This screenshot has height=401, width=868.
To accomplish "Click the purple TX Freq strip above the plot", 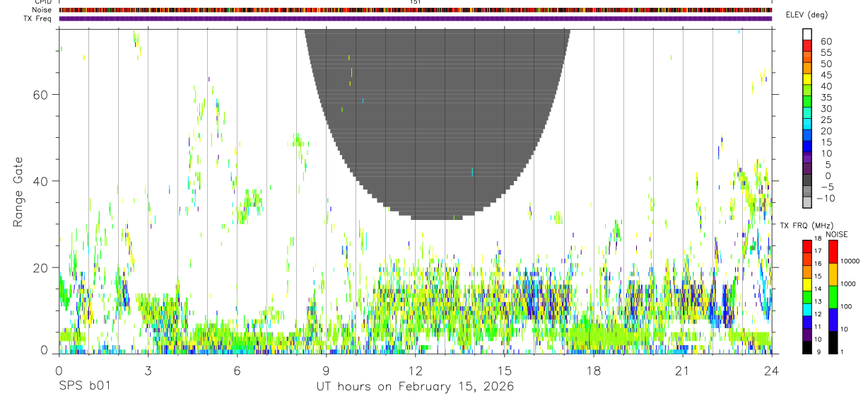I will tap(416, 18).
